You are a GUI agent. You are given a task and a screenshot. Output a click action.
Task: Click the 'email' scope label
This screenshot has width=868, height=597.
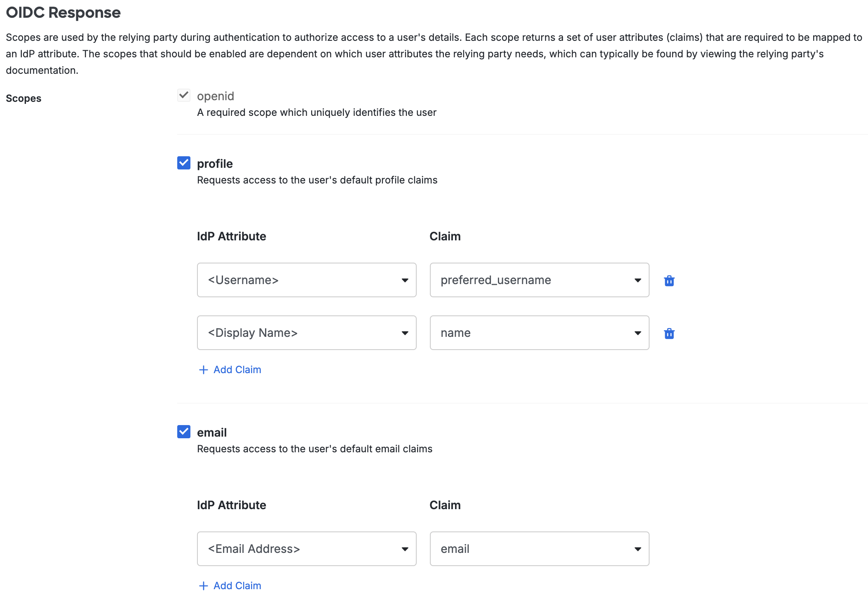[x=212, y=432]
